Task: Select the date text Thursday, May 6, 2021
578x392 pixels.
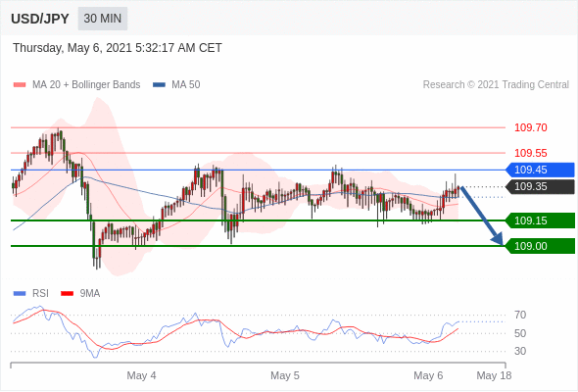Action: (72, 48)
